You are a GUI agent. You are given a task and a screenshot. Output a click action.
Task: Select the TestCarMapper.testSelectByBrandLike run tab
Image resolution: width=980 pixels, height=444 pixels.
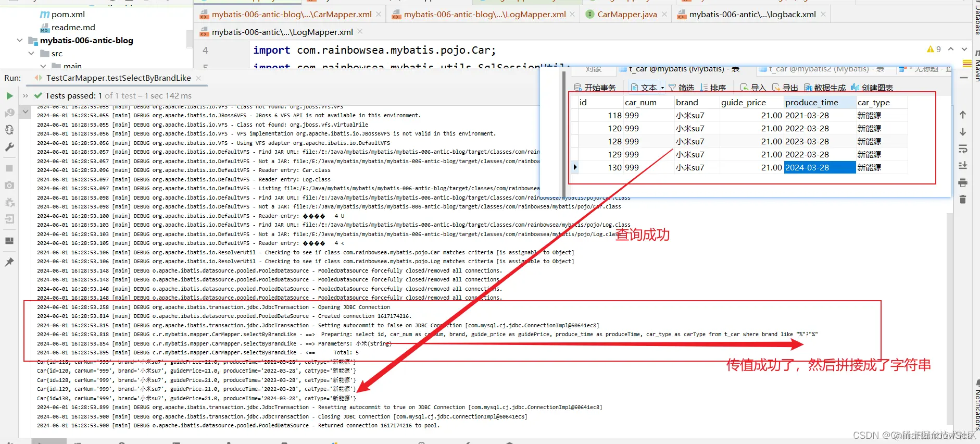[x=118, y=78]
